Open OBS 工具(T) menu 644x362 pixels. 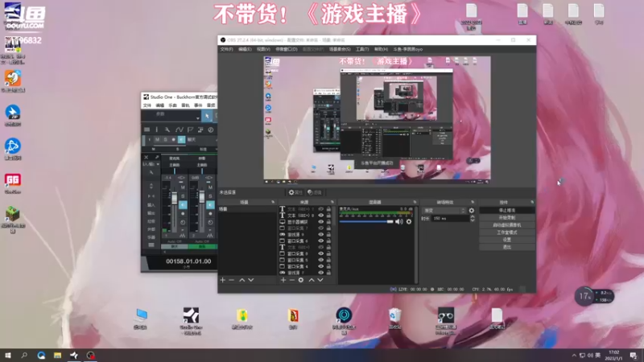[x=362, y=49]
